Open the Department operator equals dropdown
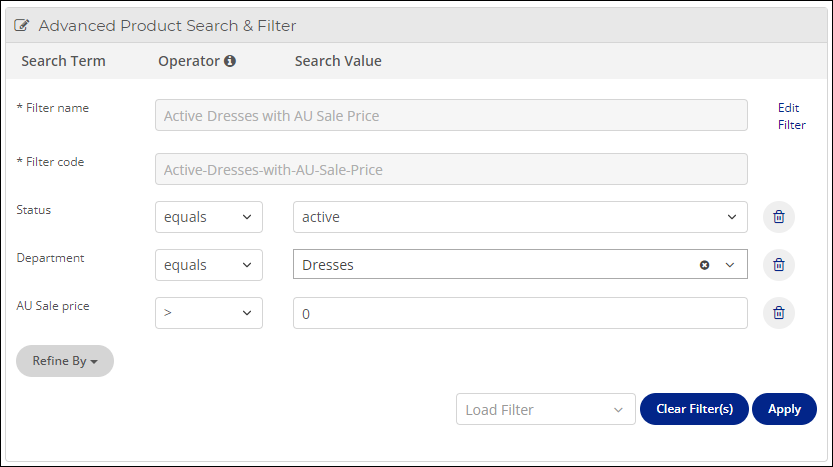 point(209,265)
